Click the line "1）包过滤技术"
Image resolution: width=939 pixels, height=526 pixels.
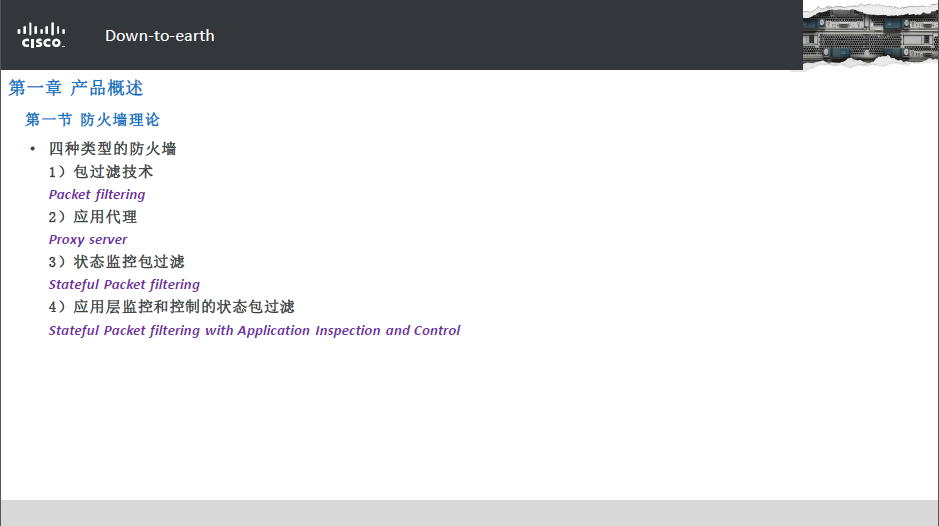[101, 172]
